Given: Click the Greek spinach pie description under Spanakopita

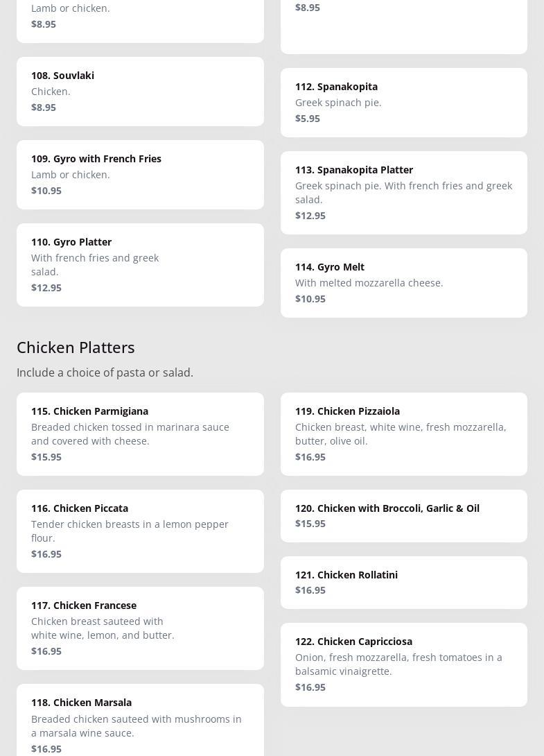Looking at the screenshot, I should pyautogui.click(x=338, y=102).
